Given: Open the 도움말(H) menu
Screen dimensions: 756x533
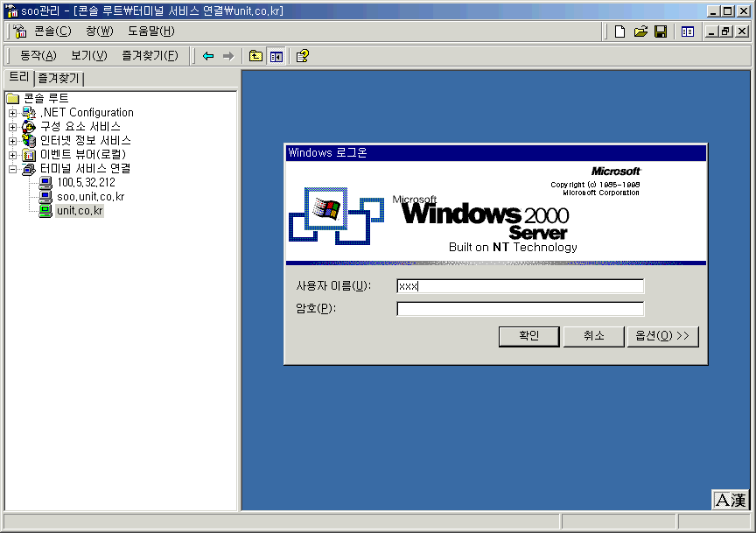Looking at the screenshot, I should point(150,32).
